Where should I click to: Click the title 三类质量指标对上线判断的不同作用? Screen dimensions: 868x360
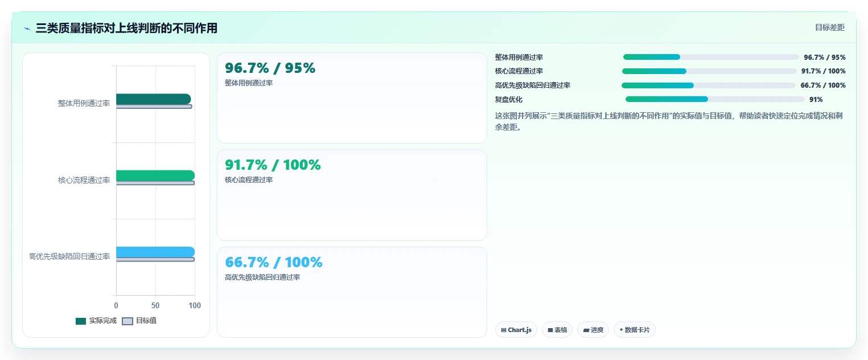tap(126, 28)
